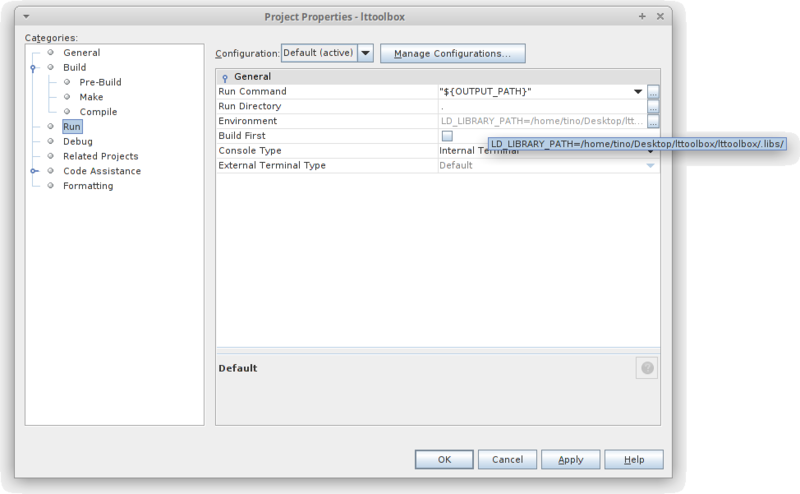This screenshot has height=494, width=800.
Task: Open the Configuration dropdown
Action: pos(365,52)
